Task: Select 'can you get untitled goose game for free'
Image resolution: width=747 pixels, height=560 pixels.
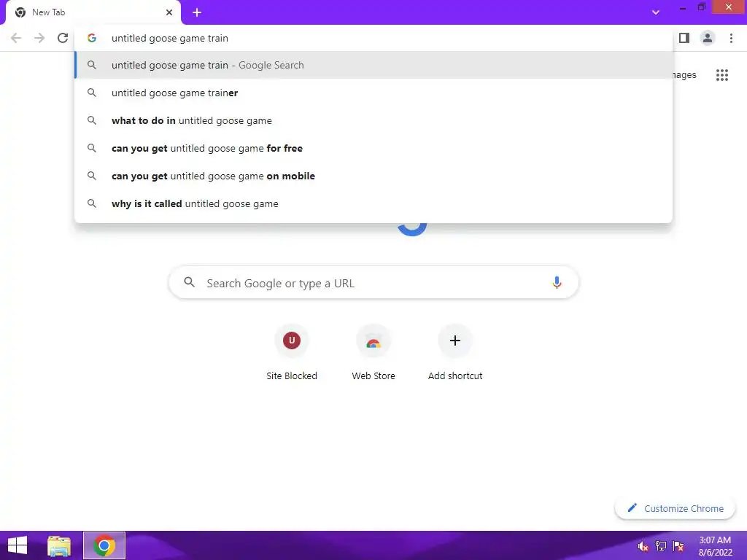Action: click(x=373, y=148)
